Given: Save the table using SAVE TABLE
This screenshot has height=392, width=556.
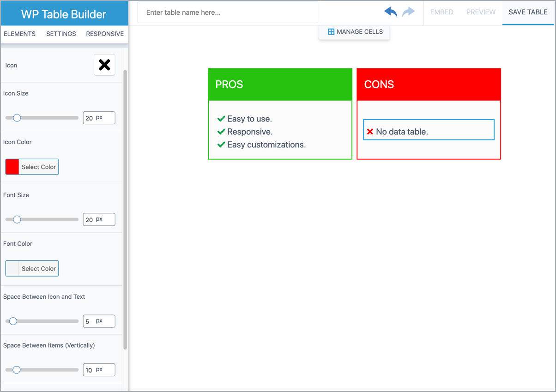Looking at the screenshot, I should click(x=528, y=12).
